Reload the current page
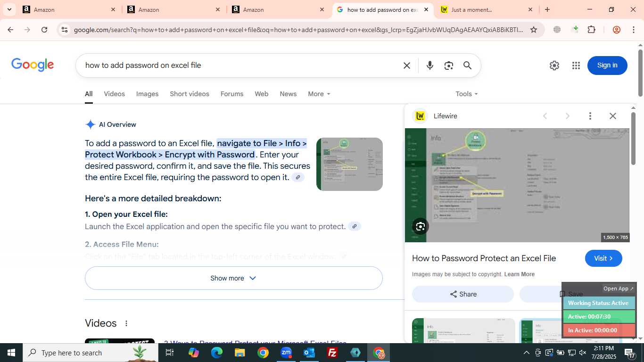 (x=44, y=30)
